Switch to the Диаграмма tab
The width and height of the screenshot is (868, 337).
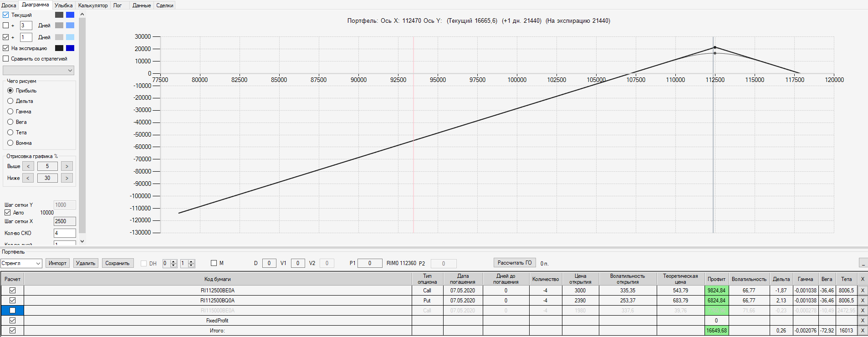[36, 5]
